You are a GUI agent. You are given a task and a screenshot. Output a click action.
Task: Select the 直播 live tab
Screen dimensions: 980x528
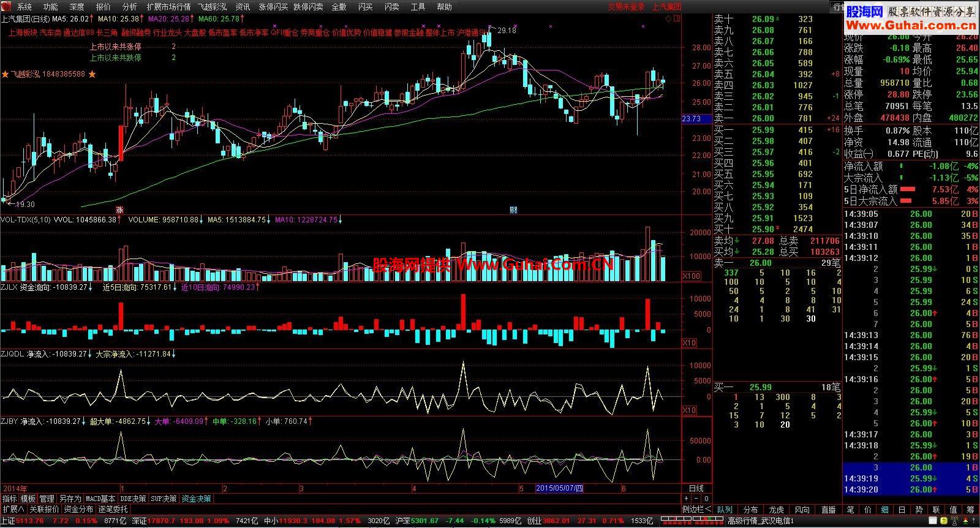point(828,510)
